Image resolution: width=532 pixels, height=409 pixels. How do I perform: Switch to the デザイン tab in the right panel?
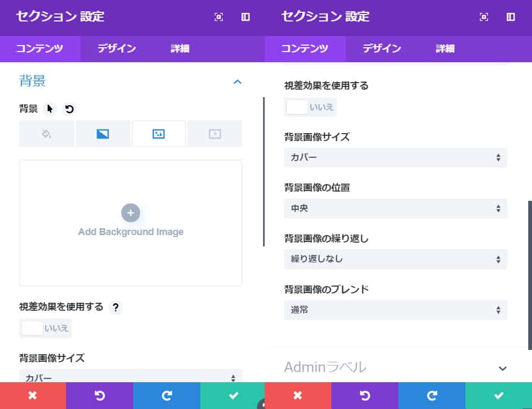point(382,48)
